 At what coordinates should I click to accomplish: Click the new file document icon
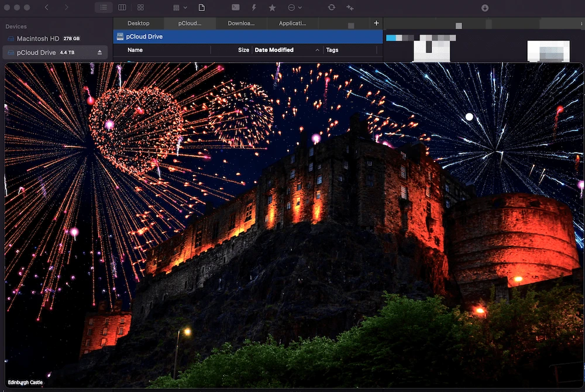click(201, 8)
